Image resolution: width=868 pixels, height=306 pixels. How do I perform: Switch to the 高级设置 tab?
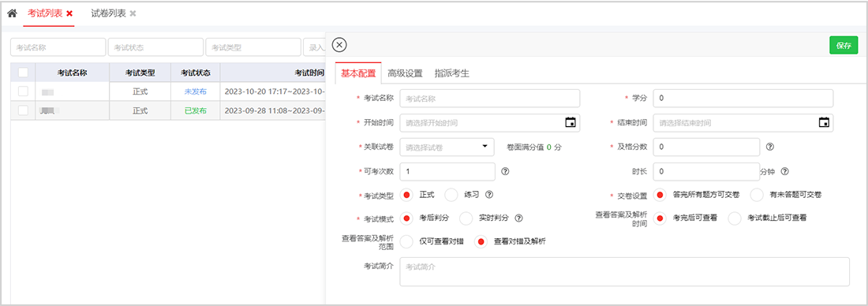(406, 73)
